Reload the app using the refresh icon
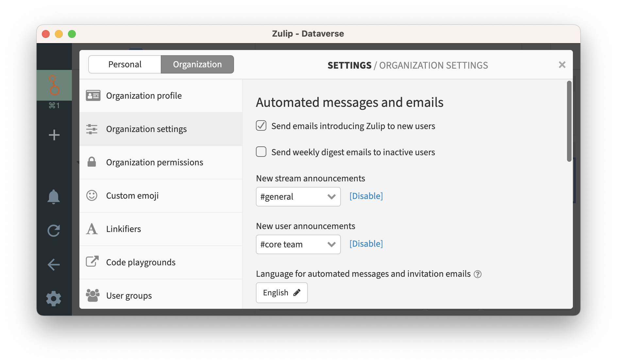Image resolution: width=617 pixels, height=364 pixels. pyautogui.click(x=54, y=231)
